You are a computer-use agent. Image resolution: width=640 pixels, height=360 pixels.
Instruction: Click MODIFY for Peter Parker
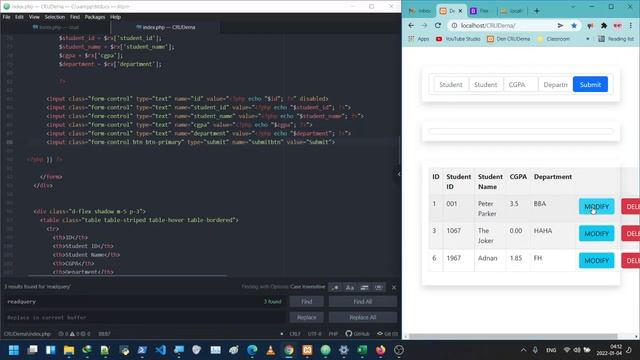596,207
